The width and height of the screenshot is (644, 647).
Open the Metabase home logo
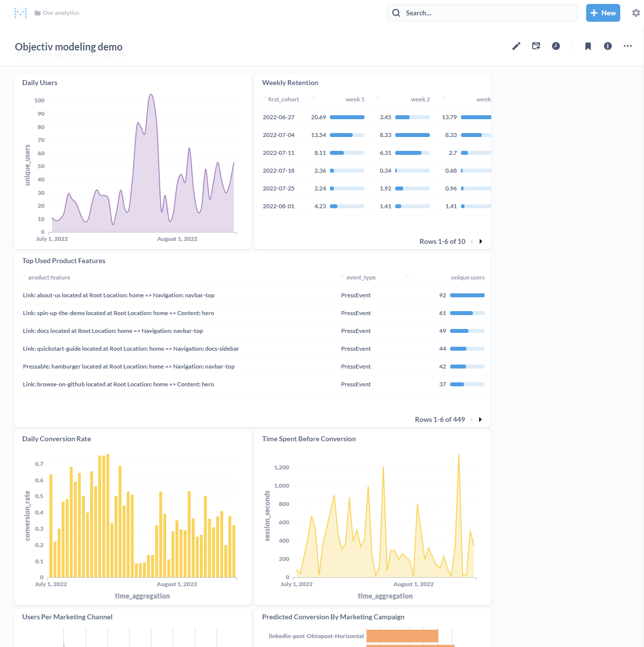(x=20, y=13)
